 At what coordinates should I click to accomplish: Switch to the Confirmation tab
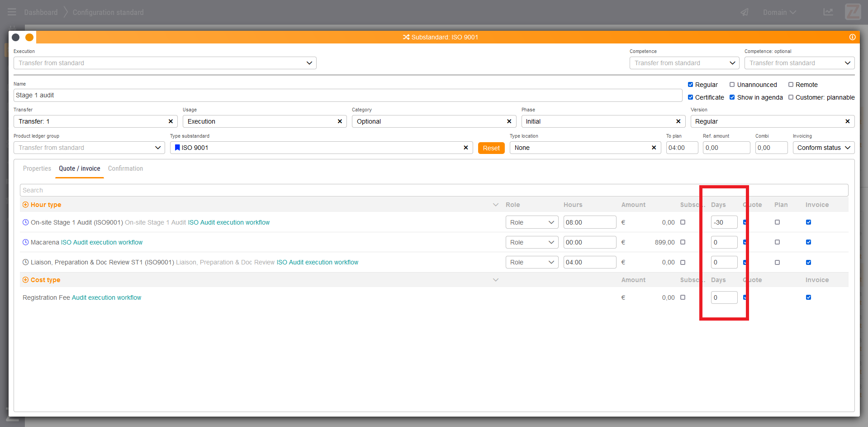125,168
